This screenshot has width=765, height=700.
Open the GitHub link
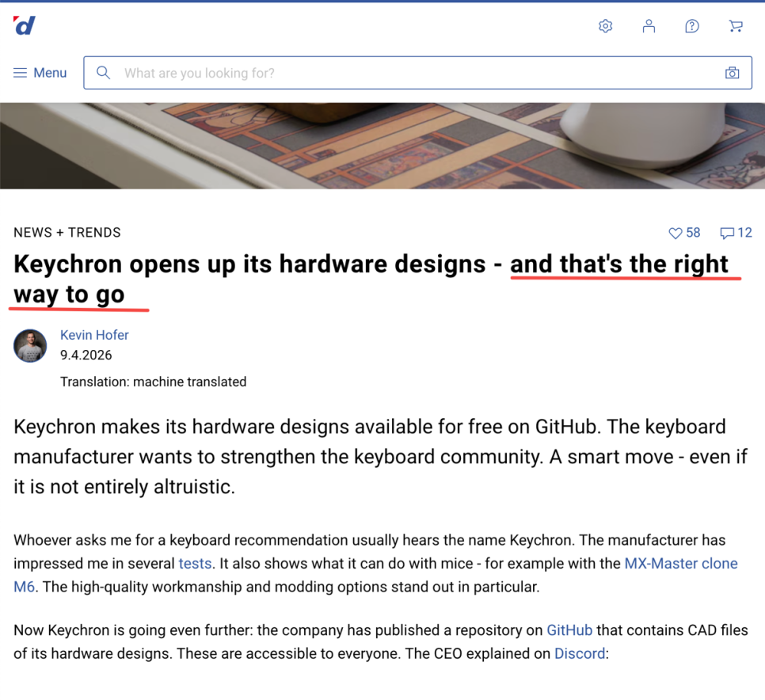coord(569,630)
